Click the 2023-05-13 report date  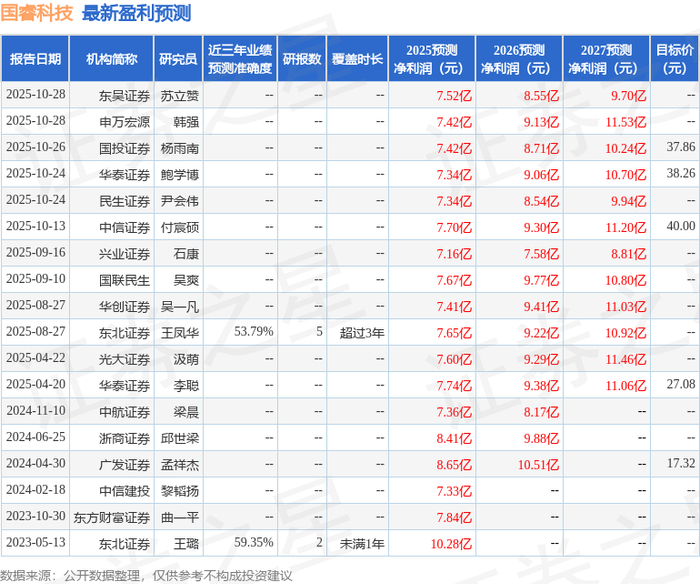click(36, 542)
